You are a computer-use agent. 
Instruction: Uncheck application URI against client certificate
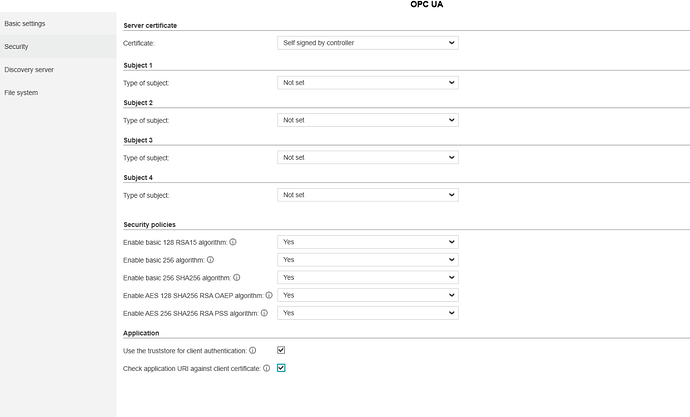281,368
